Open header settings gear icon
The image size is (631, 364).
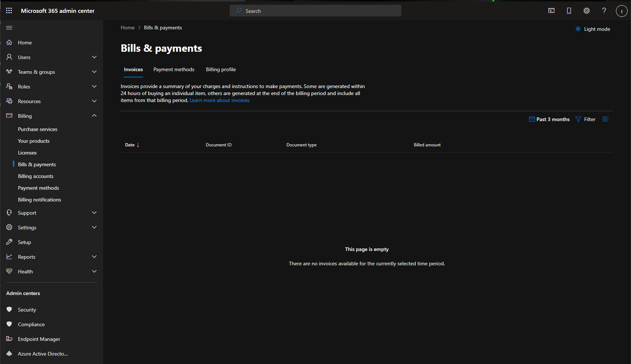point(587,11)
